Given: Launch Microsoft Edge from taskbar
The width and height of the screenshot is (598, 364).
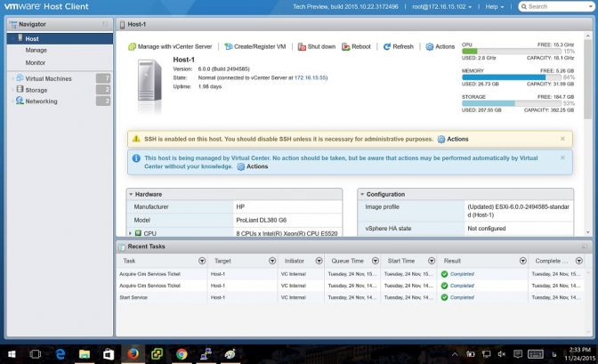Looking at the screenshot, I should click(x=61, y=354).
